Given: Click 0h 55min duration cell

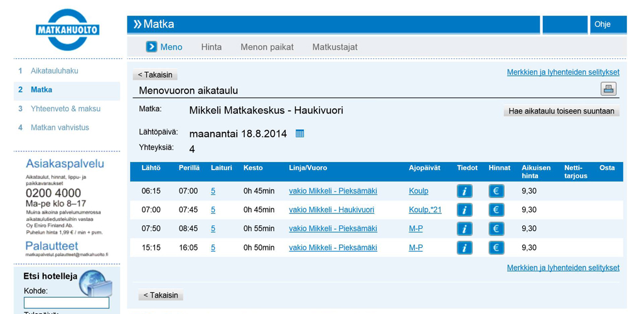Looking at the screenshot, I should [259, 229].
